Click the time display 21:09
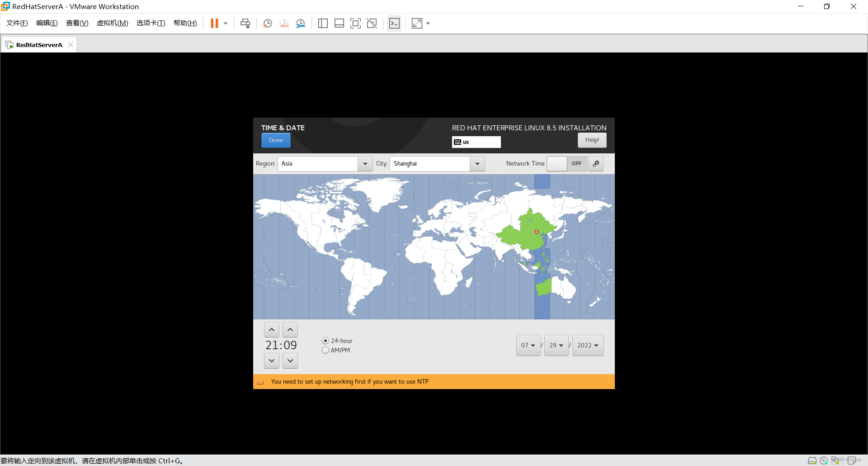This screenshot has width=868, height=466. point(281,345)
